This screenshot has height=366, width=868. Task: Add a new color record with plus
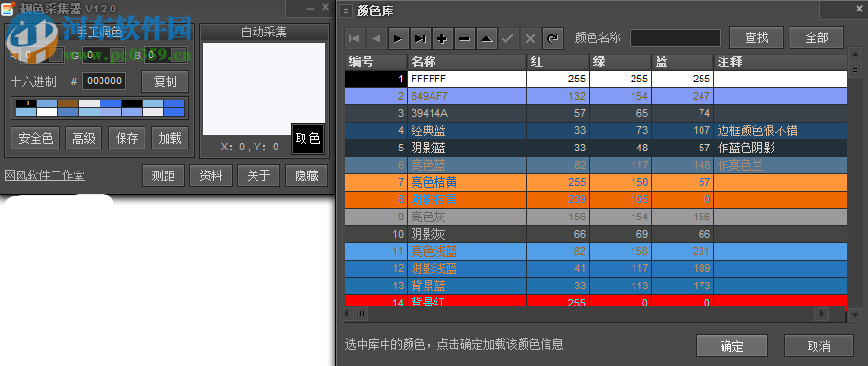coord(442,38)
